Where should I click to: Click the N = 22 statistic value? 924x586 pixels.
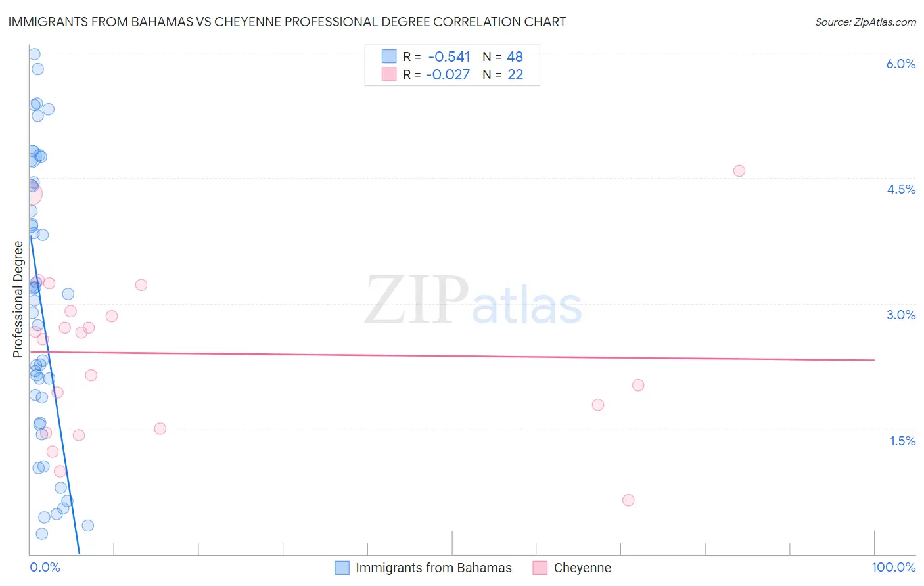(503, 74)
